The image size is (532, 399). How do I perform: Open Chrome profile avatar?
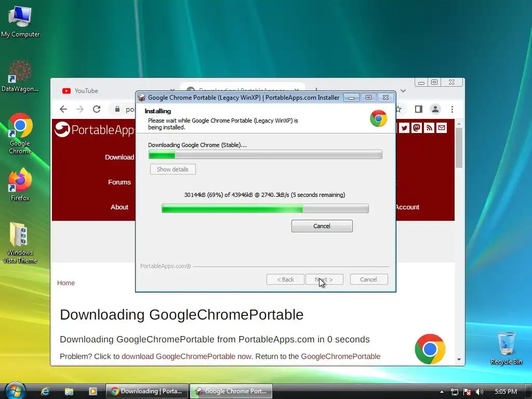point(435,109)
